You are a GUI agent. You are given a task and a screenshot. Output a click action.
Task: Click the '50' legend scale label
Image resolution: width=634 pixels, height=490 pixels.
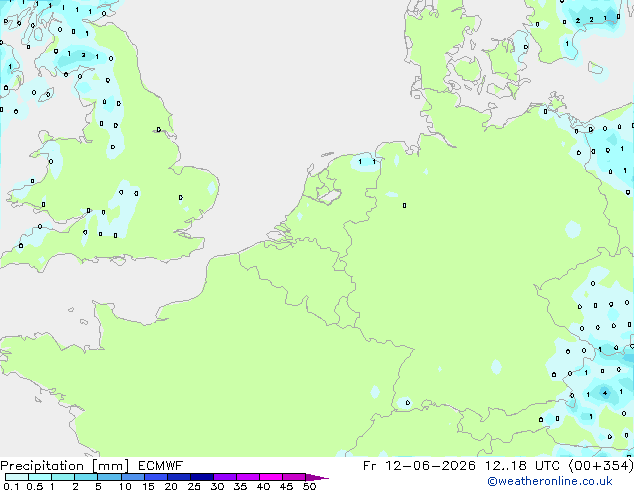click(309, 486)
